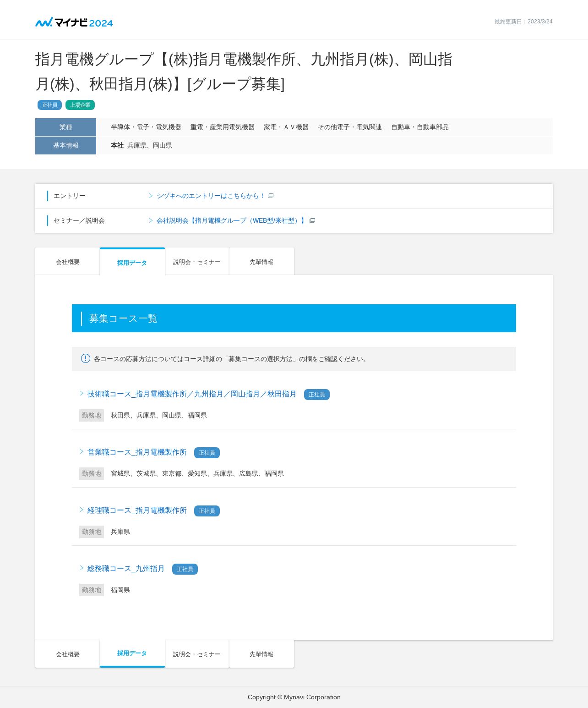Image resolution: width=588 pixels, height=708 pixels.
Task: Click chevron before 技術職コース link
Action: (82, 393)
